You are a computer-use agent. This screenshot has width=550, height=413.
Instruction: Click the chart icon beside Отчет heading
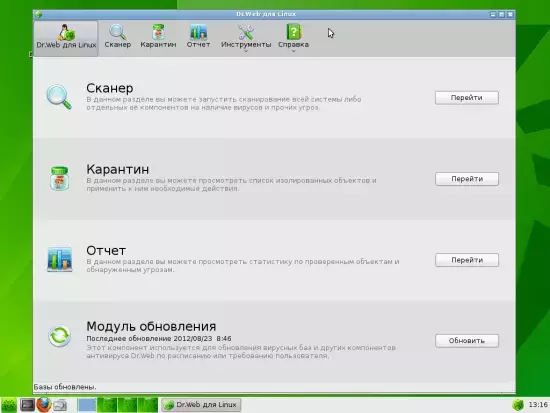click(x=60, y=259)
